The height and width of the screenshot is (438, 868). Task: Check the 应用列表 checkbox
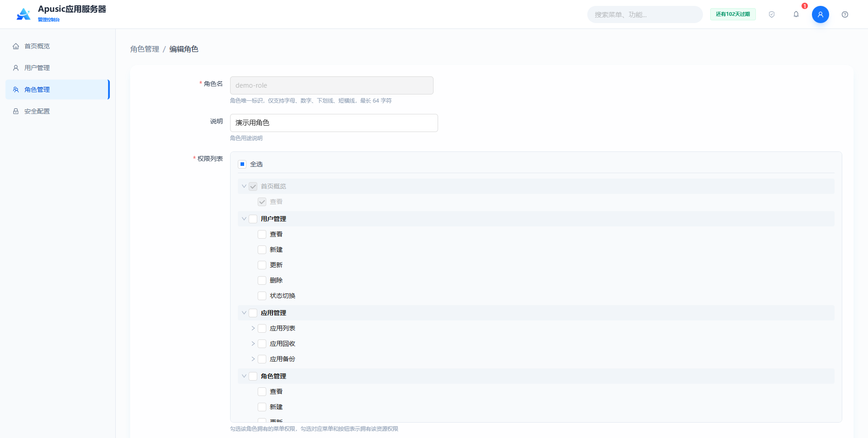(x=262, y=328)
